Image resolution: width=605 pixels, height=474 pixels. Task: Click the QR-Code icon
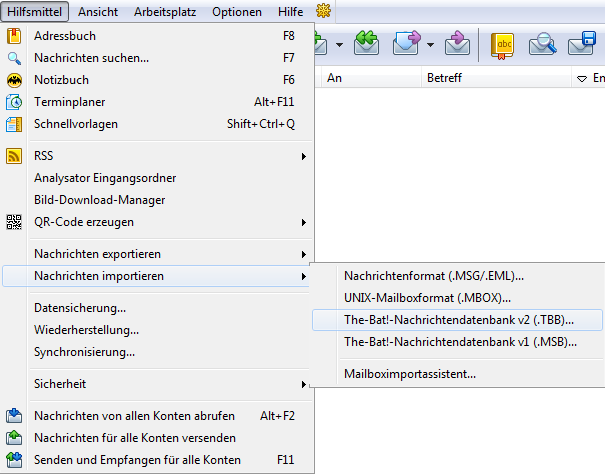(x=14, y=222)
